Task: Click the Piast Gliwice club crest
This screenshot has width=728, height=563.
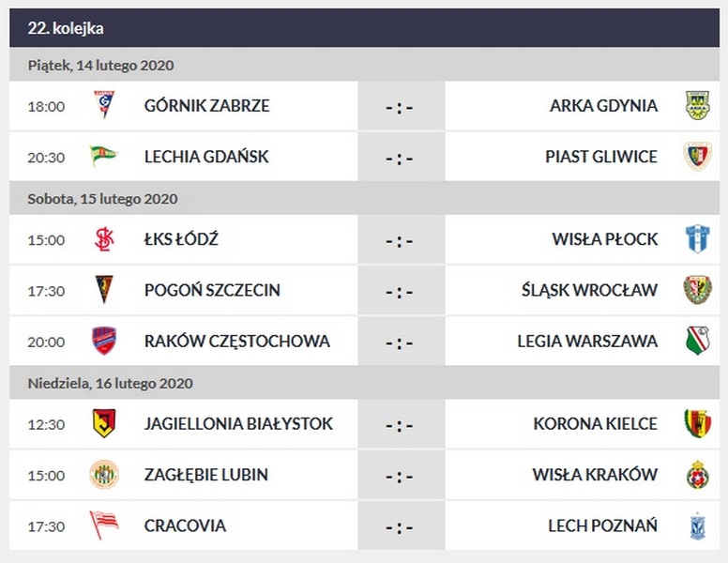Action: (696, 156)
